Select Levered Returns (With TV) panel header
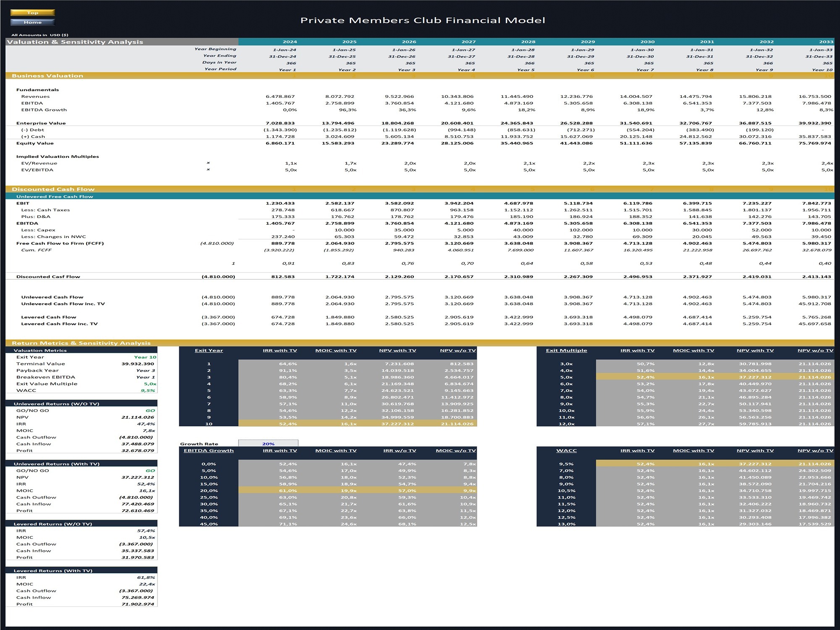 click(x=81, y=570)
